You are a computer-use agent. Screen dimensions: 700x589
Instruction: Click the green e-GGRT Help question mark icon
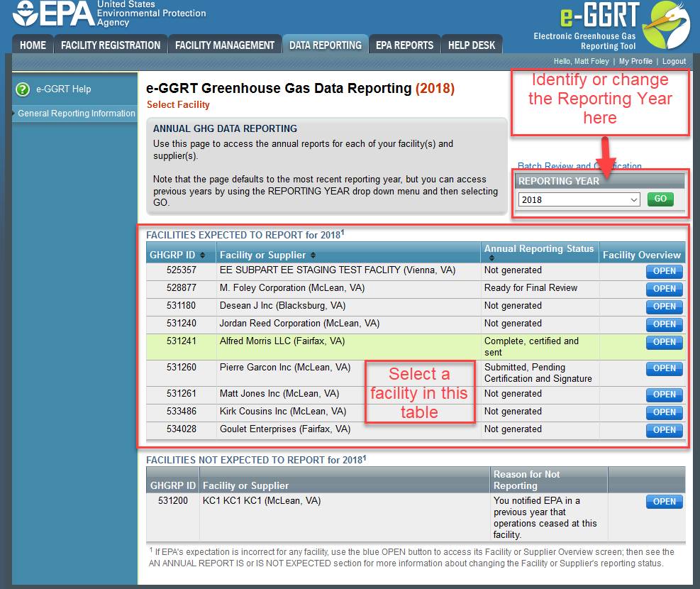(22, 89)
